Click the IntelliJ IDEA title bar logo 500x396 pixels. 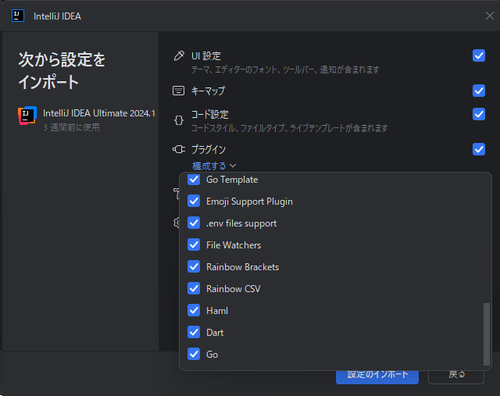[18, 16]
